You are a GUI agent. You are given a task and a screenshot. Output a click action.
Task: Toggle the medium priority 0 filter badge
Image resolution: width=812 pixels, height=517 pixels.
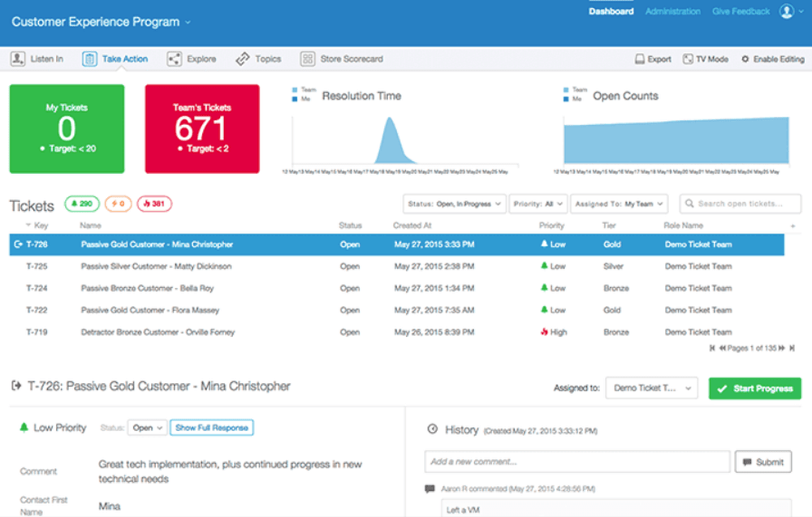pos(118,204)
